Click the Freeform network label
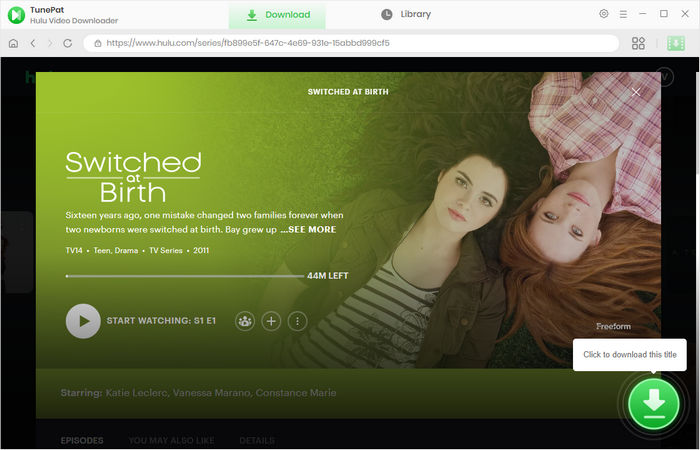The height and width of the screenshot is (450, 700). tap(613, 326)
